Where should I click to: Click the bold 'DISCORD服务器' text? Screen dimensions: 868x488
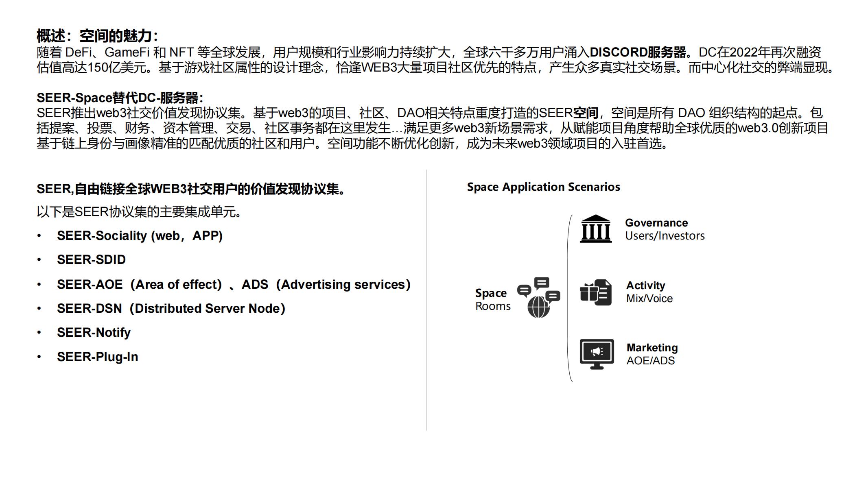pyautogui.click(x=638, y=52)
